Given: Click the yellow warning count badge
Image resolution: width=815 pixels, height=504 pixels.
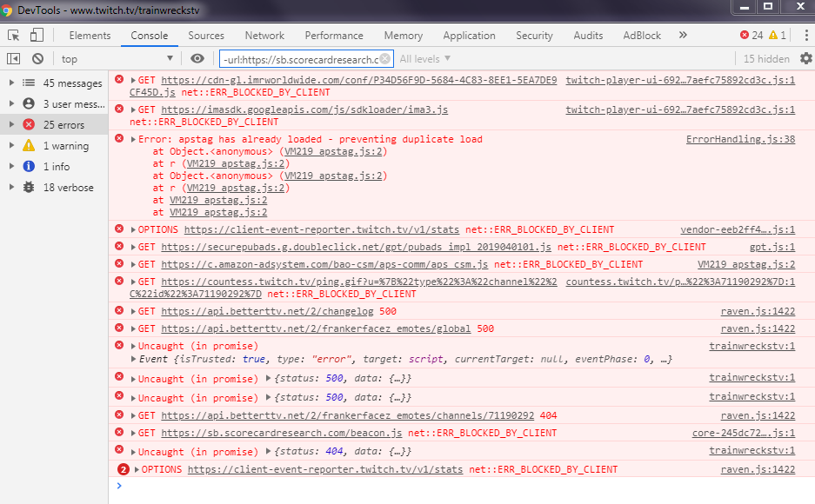Looking at the screenshot, I should pos(777,36).
